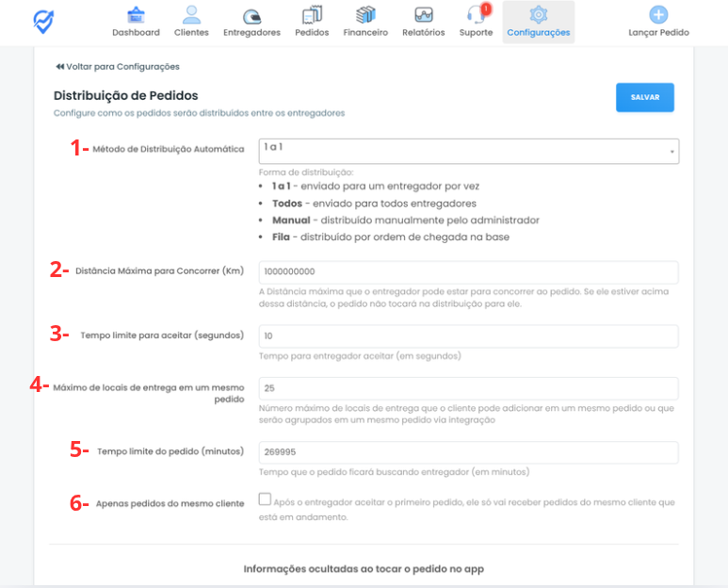
Task: Open Suporte headset icon with notification
Action: click(477, 15)
